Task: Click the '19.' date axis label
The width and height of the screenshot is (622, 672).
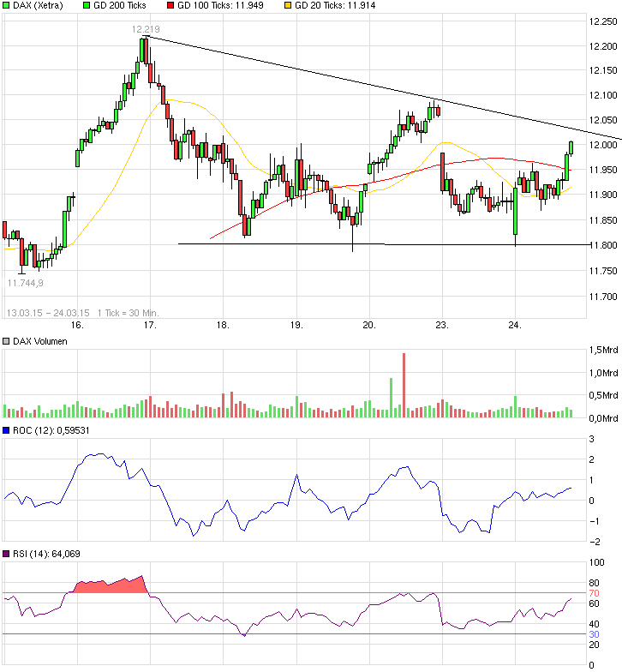Action: 296,326
